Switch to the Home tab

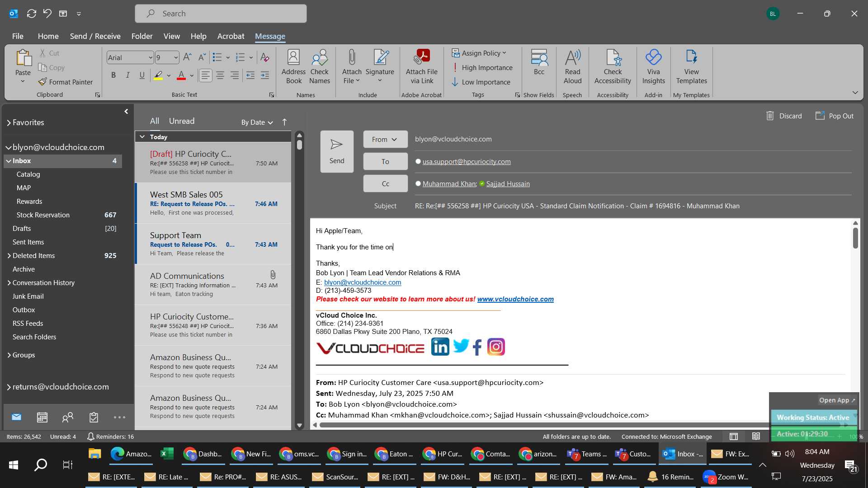tap(48, 36)
